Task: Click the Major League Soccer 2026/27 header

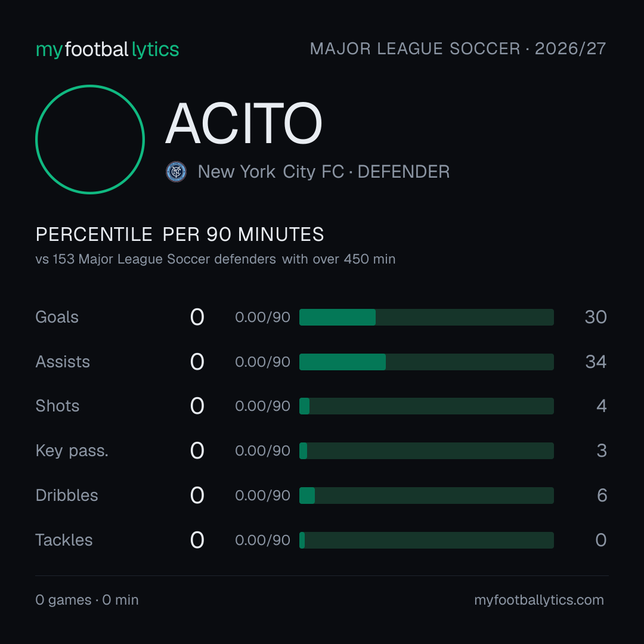Action: coord(457,48)
